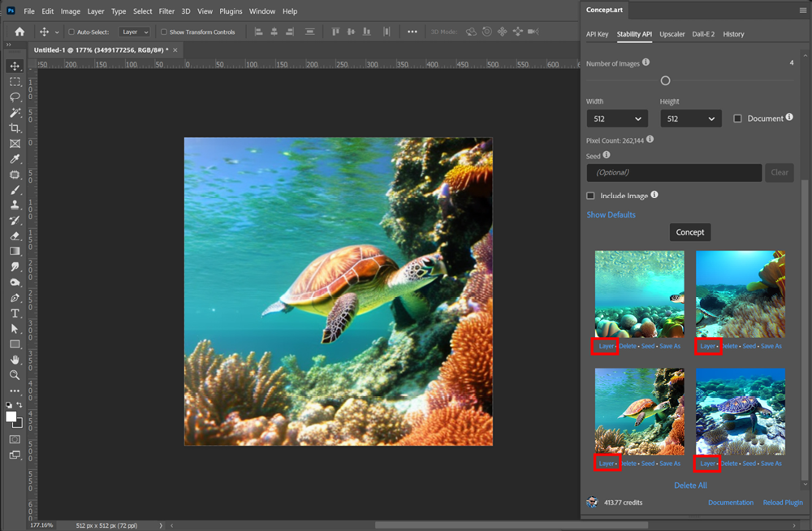The height and width of the screenshot is (531, 812).
Task: Click the Number of Images slider handle
Action: [x=666, y=81]
